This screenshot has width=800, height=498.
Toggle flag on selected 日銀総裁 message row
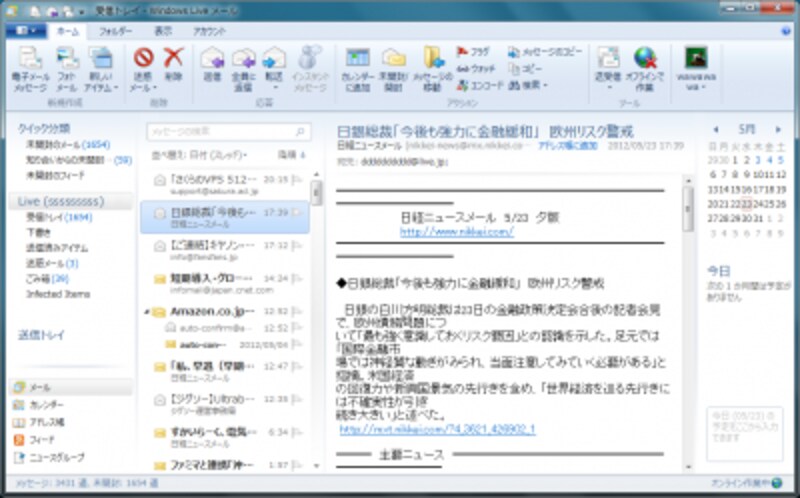[297, 212]
